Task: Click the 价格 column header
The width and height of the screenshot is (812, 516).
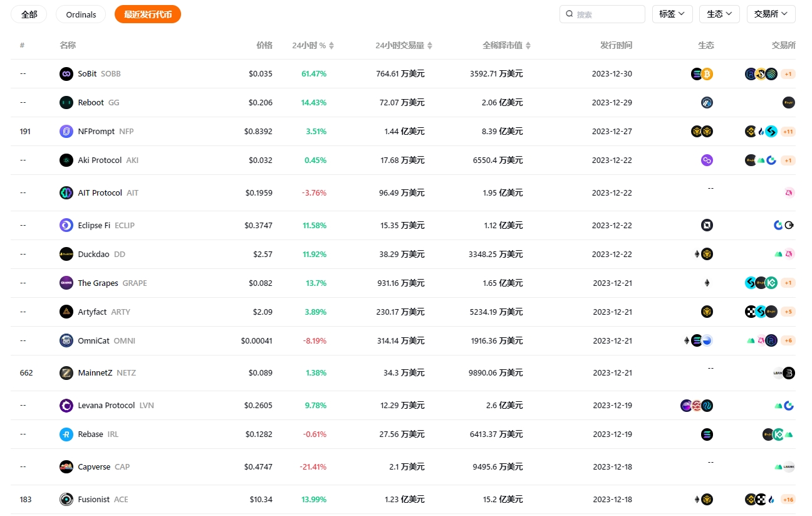Action: (x=264, y=46)
